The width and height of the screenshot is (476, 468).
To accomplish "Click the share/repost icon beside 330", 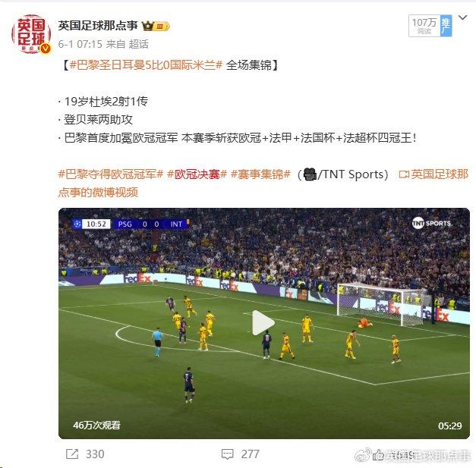I will tap(72, 454).
